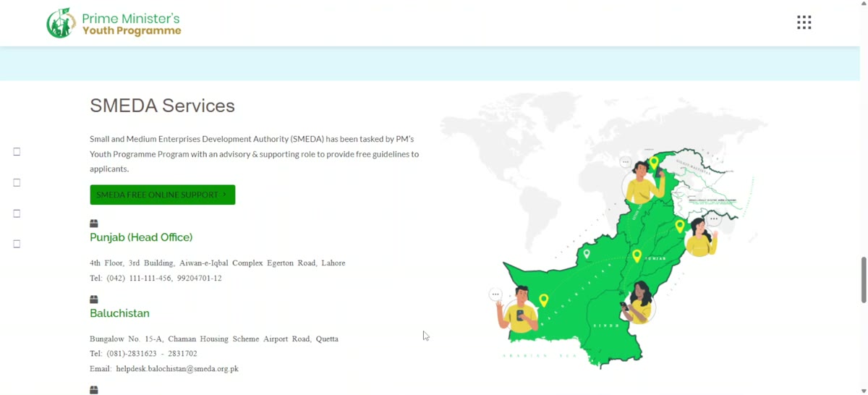Select the yellow pin in the Balochistan region
Viewport: 868px width, 395px height.
coord(543,300)
